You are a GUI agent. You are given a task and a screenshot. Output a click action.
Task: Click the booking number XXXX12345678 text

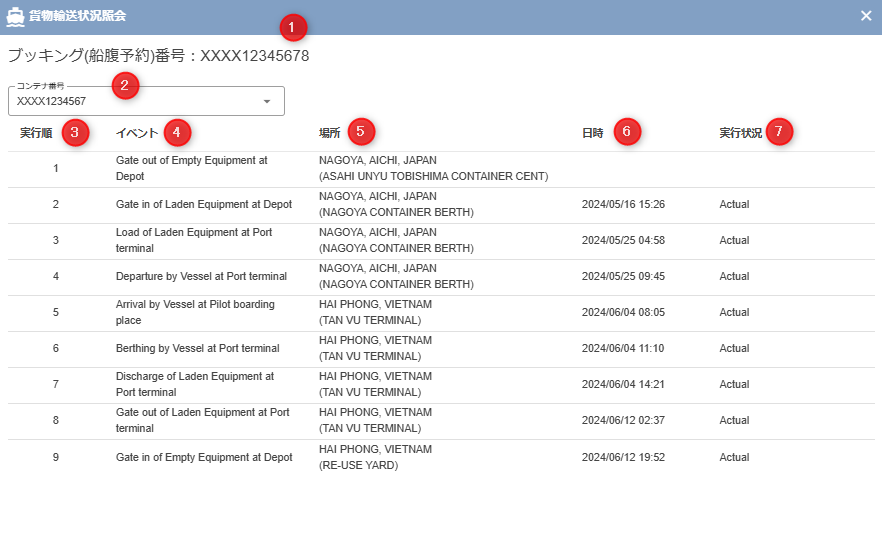(254, 56)
